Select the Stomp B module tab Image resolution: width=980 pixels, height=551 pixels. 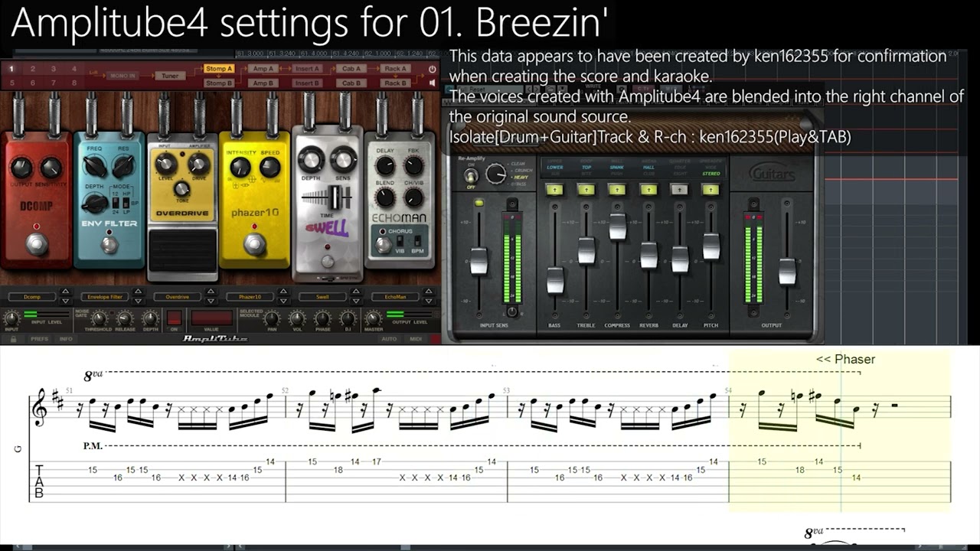pyautogui.click(x=218, y=83)
